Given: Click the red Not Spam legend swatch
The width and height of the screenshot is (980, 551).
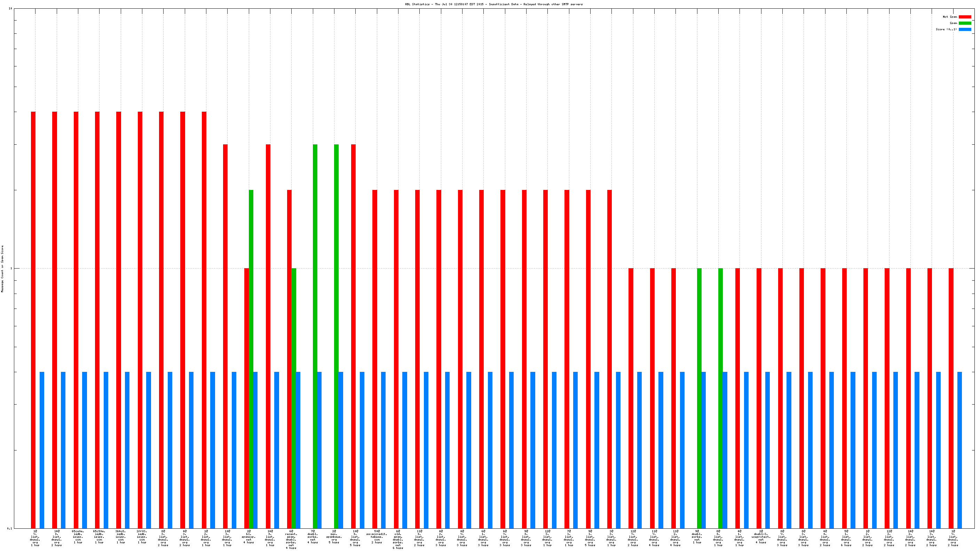Looking at the screenshot, I should (x=964, y=17).
